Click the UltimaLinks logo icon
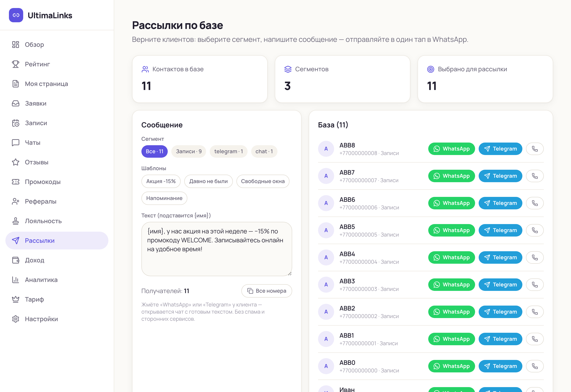The height and width of the screenshot is (392, 571). 16,15
